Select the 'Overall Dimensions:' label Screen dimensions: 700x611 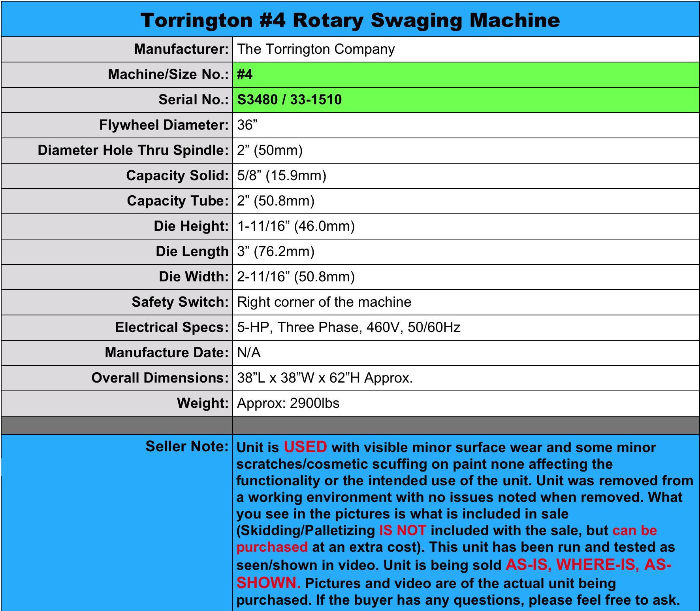tap(160, 378)
